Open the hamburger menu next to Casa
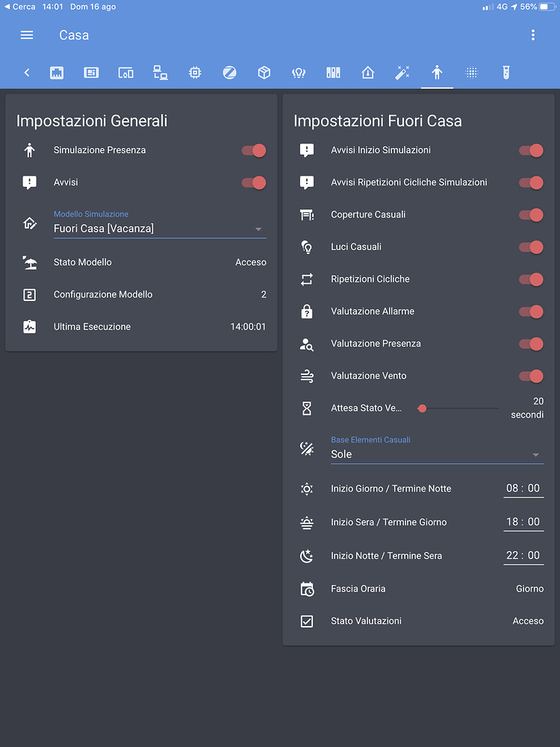 pyautogui.click(x=26, y=34)
